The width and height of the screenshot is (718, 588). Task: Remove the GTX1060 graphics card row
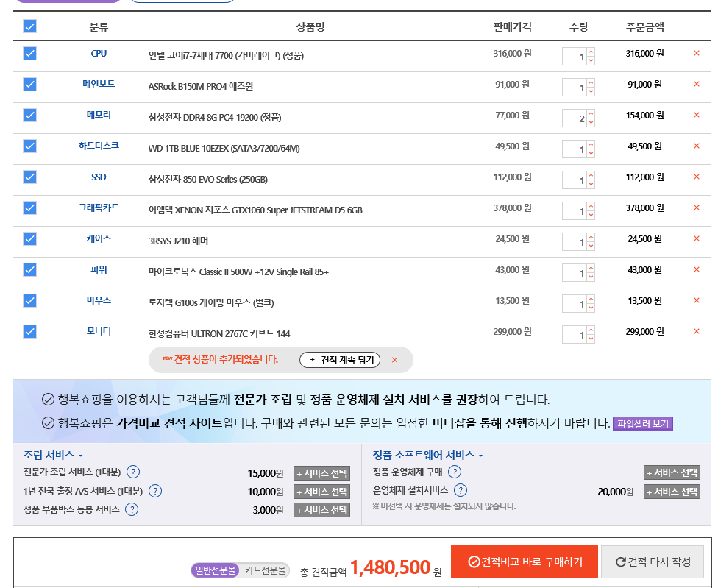pyautogui.click(x=696, y=208)
